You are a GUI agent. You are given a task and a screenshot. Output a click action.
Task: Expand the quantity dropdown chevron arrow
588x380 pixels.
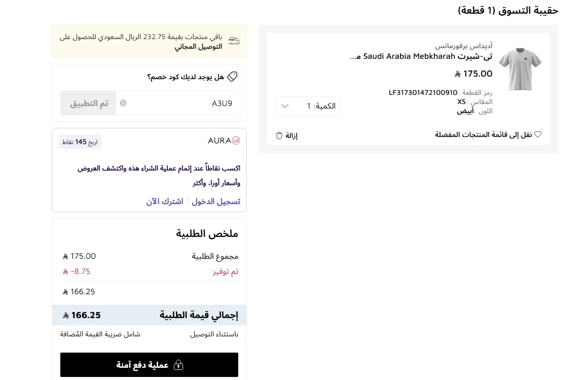pyautogui.click(x=285, y=106)
